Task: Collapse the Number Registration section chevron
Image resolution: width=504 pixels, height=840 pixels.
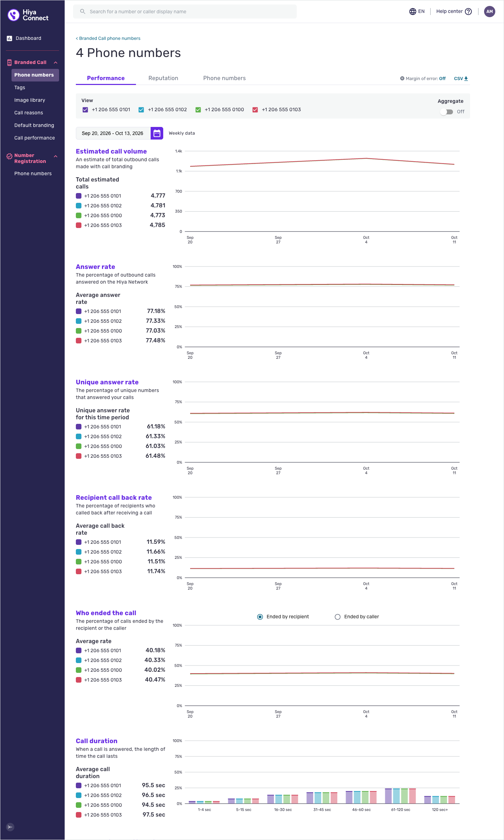Action: 56,156
